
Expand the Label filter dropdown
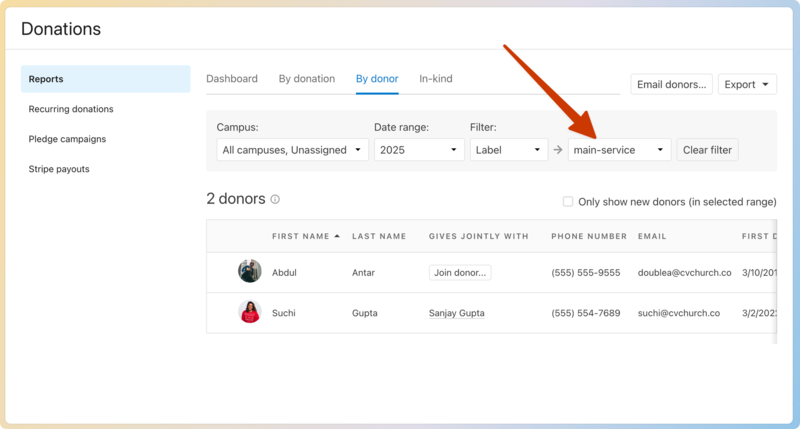coord(508,150)
